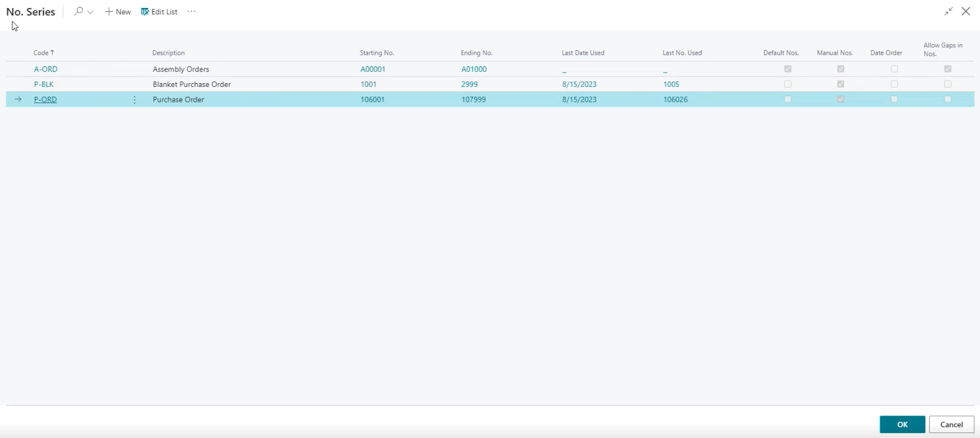Click the search magnifier icon

[x=78, y=12]
